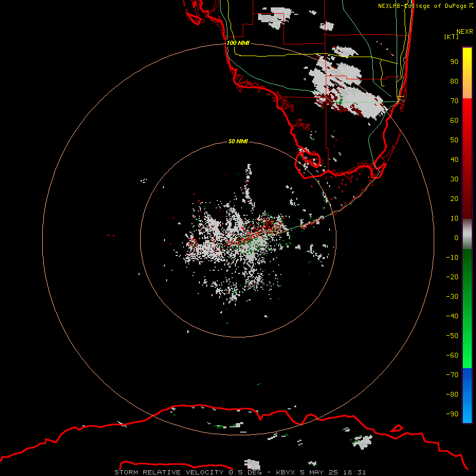Viewport: 476px width, 476px height.
Task: Click the 70 value on velocity scale
Action: tap(454, 101)
